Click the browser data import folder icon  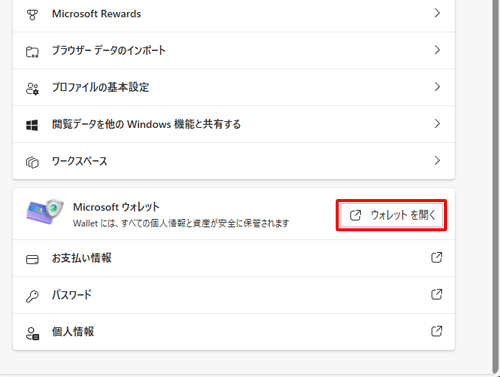32,52
